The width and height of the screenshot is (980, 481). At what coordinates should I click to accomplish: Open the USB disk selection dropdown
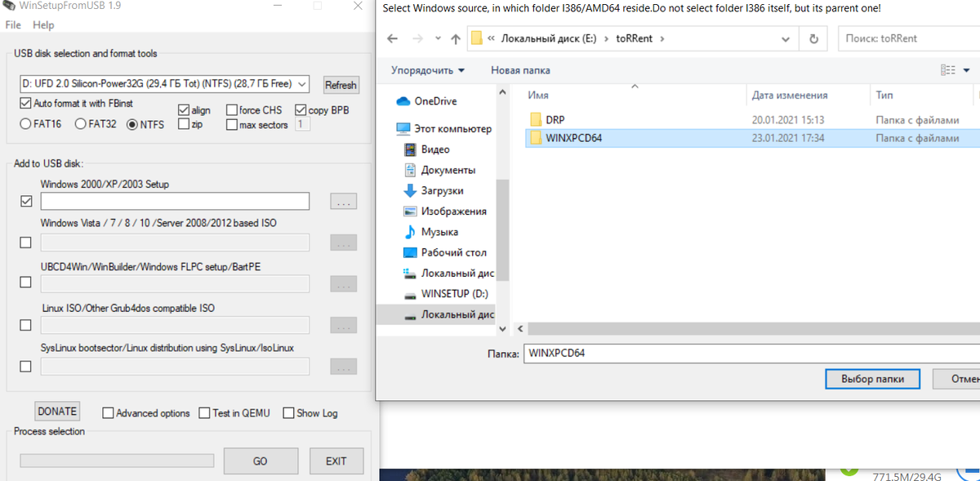click(303, 83)
